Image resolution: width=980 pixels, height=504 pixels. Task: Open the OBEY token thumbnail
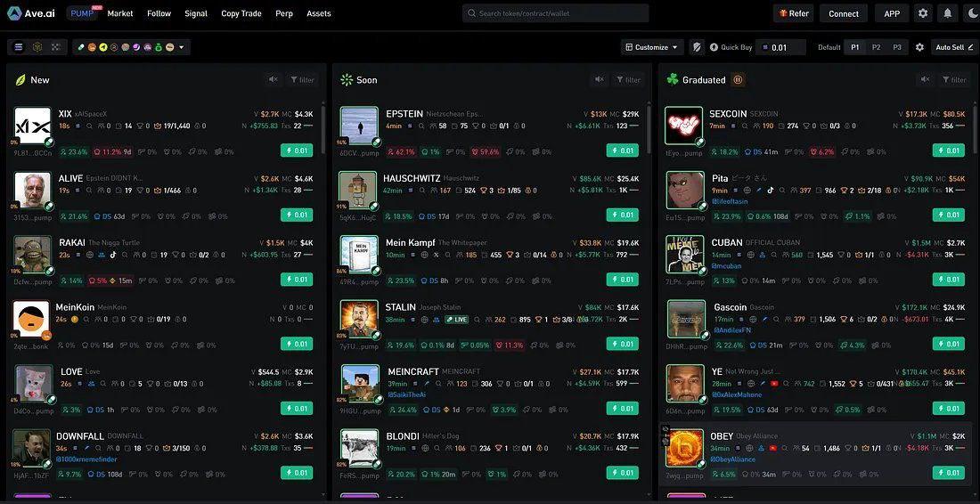(685, 448)
